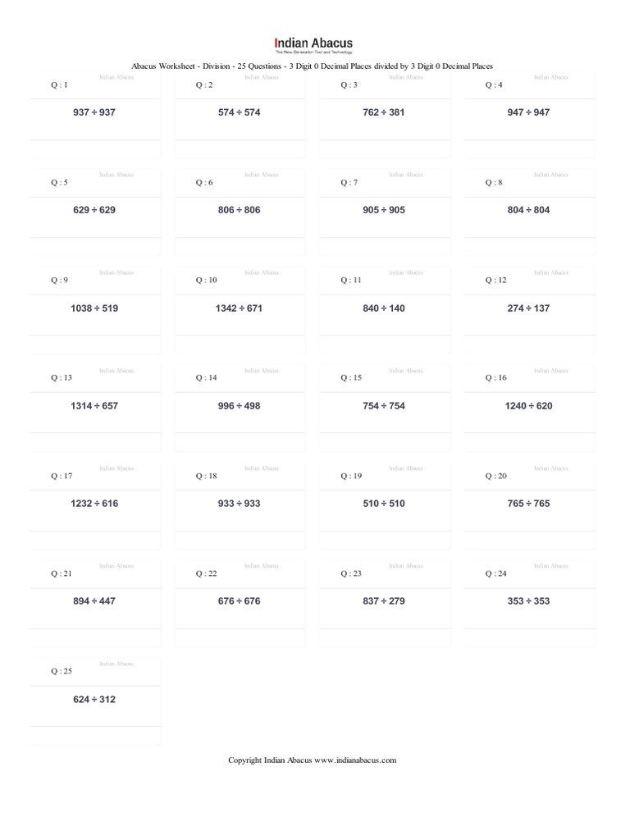
Task: Click the answer box under 937 ÷ 937
Action: tap(95, 149)
